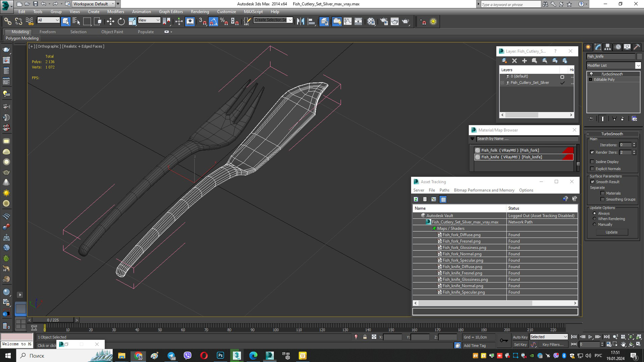The image size is (644, 362).
Task: Open Paths menu in Asset Tracking
Action: pos(444,190)
